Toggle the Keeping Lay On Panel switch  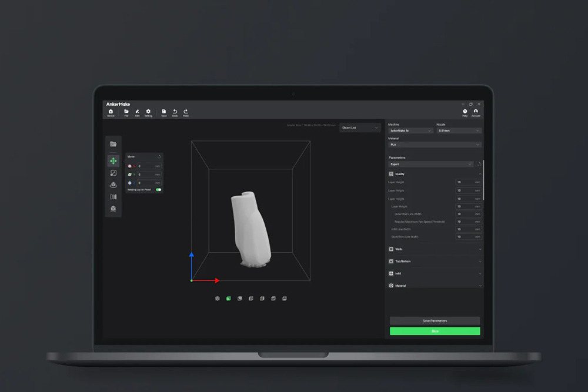pos(159,189)
